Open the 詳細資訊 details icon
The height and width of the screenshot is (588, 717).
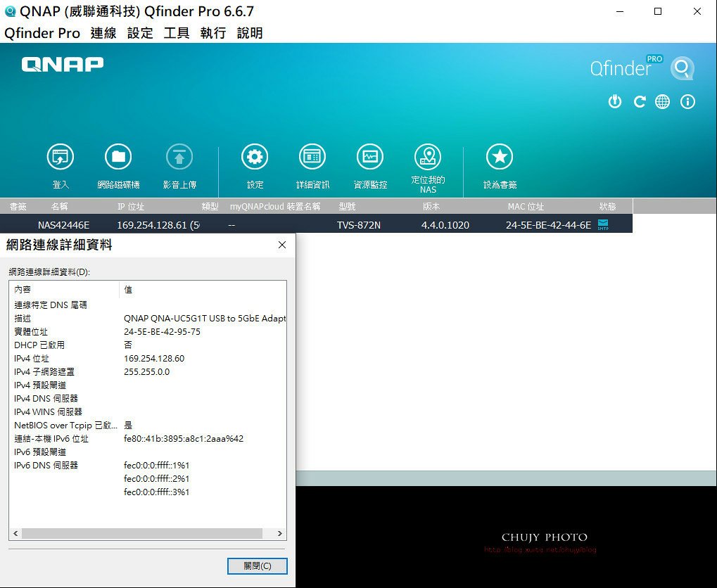312,157
